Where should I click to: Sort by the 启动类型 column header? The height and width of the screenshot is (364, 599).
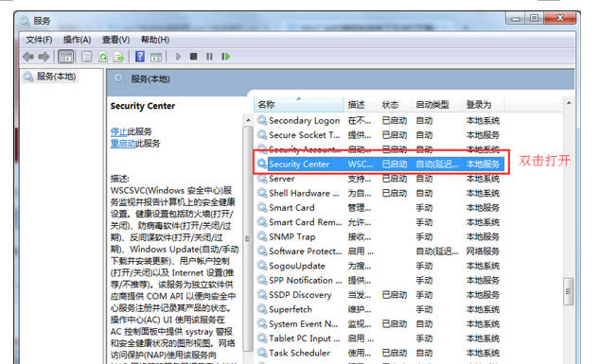(x=437, y=104)
